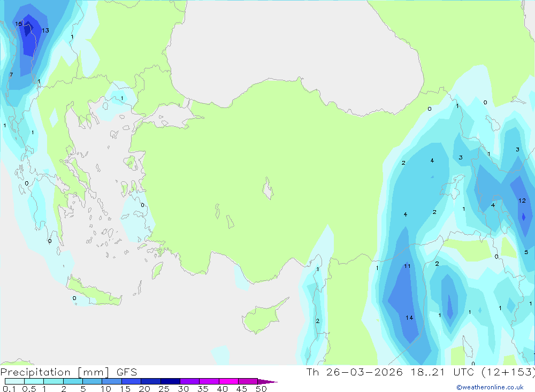
Task: Click the map precipitation value "7"
Action: 11,75
